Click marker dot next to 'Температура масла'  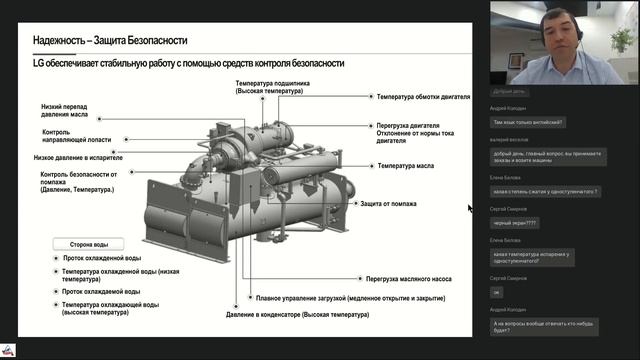click(372, 166)
